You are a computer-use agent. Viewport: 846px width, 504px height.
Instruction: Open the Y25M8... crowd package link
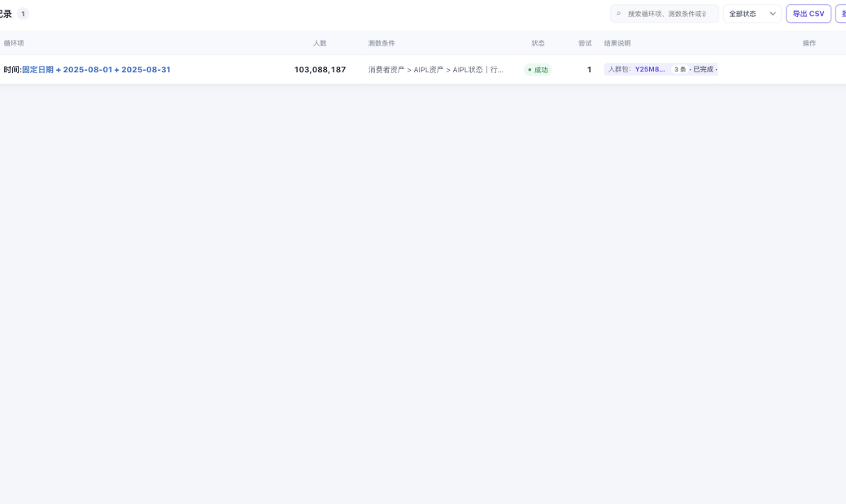coord(650,70)
